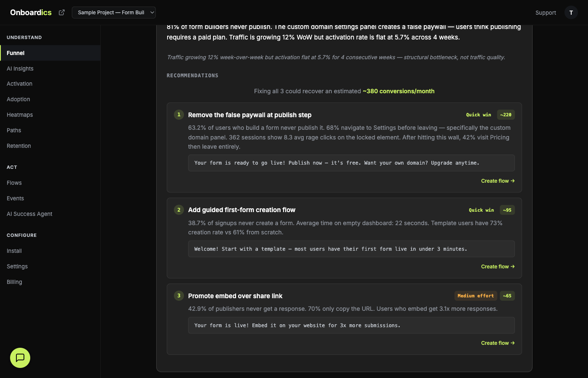Open the AI Success Agent page

(x=29, y=214)
